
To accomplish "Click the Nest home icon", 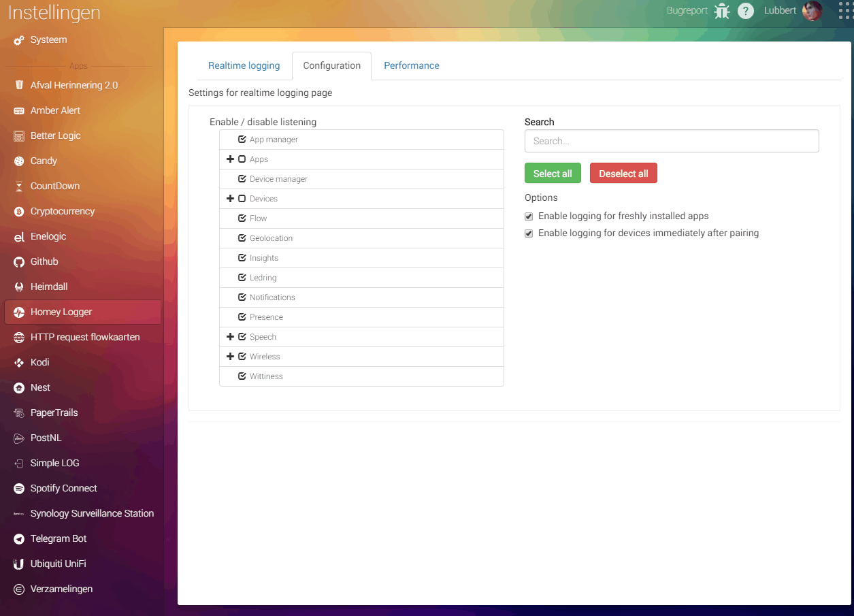I will pos(19,387).
